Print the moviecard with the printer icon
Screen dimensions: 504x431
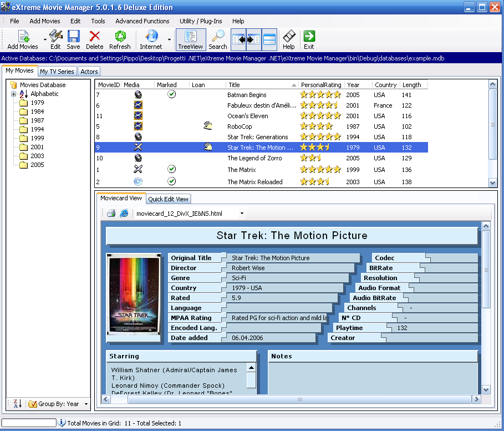[x=111, y=213]
